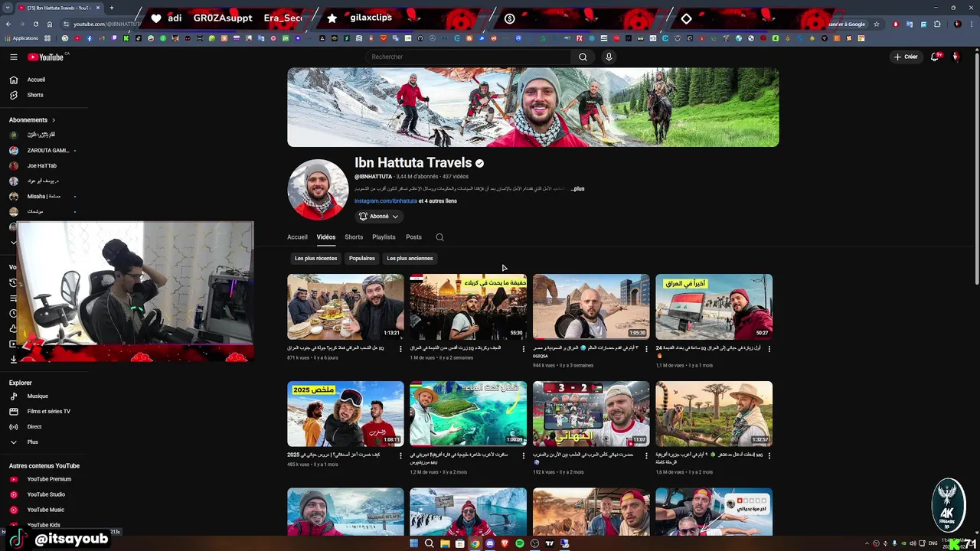Expand channel description with plus
The height and width of the screenshot is (551, 980).
click(578, 188)
